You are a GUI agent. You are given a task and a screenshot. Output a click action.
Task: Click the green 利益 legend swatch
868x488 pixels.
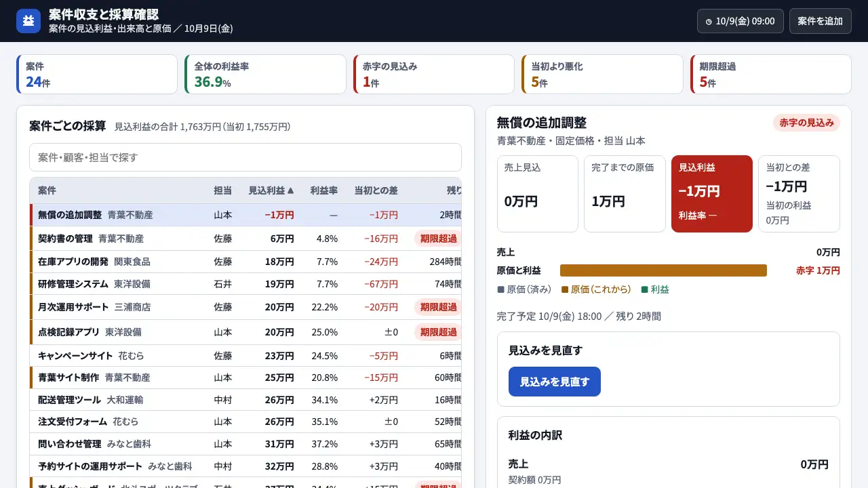pos(645,289)
